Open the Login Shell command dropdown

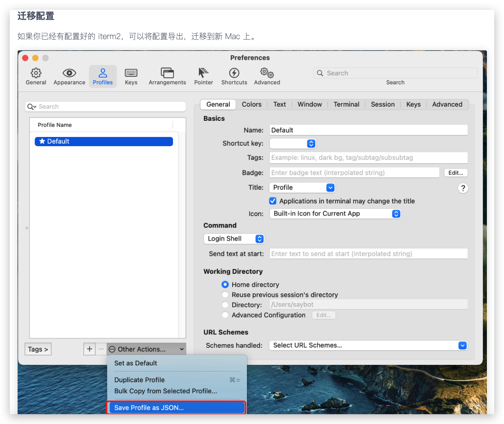coord(234,239)
